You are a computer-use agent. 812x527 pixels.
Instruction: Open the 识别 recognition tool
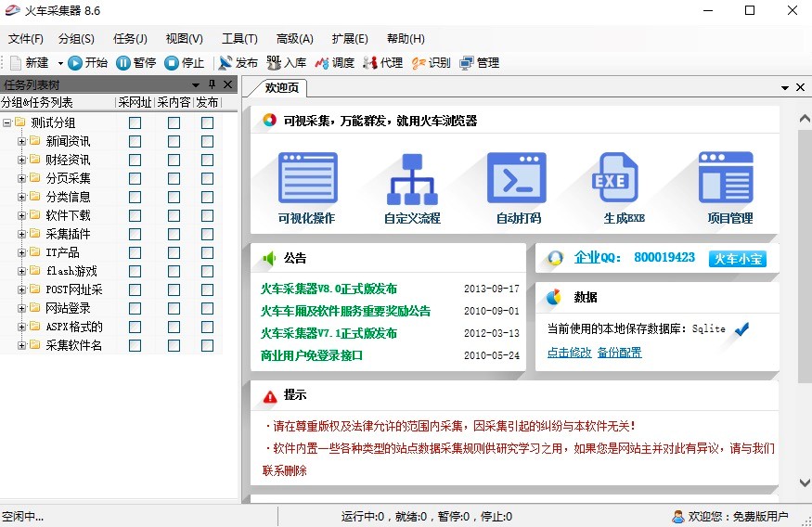(x=431, y=63)
